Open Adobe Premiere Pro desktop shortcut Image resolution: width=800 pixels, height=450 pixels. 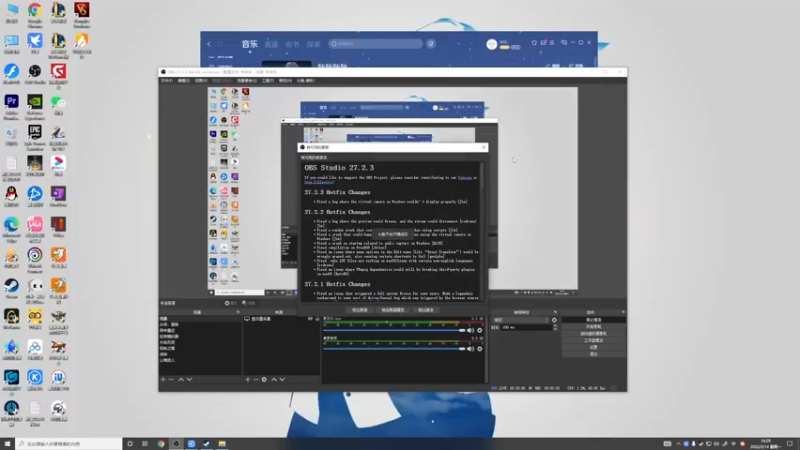tap(11, 106)
